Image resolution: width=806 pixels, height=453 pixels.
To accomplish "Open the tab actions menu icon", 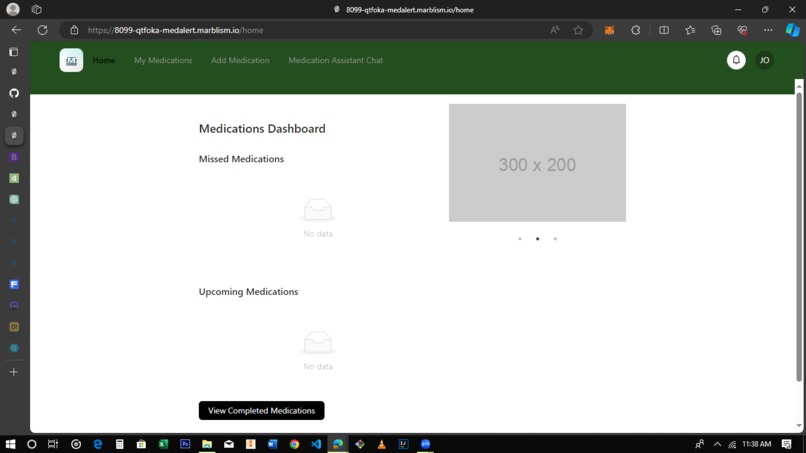I will (14, 51).
